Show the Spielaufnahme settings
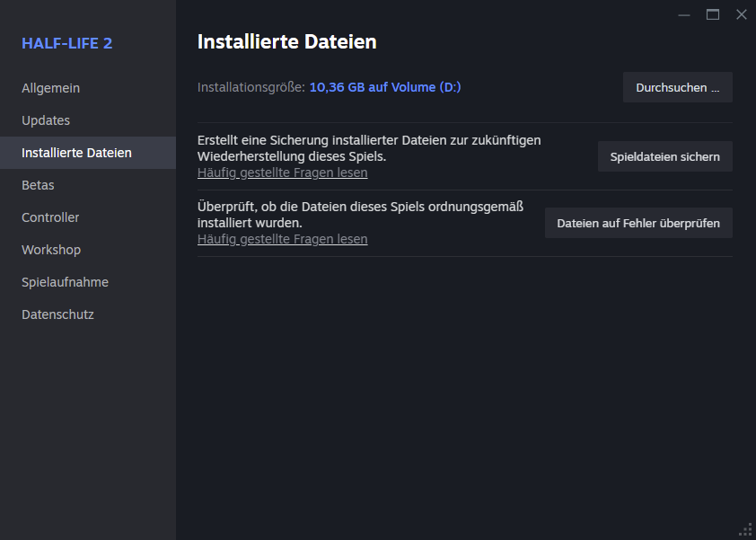Image resolution: width=756 pixels, height=540 pixels. [x=65, y=282]
